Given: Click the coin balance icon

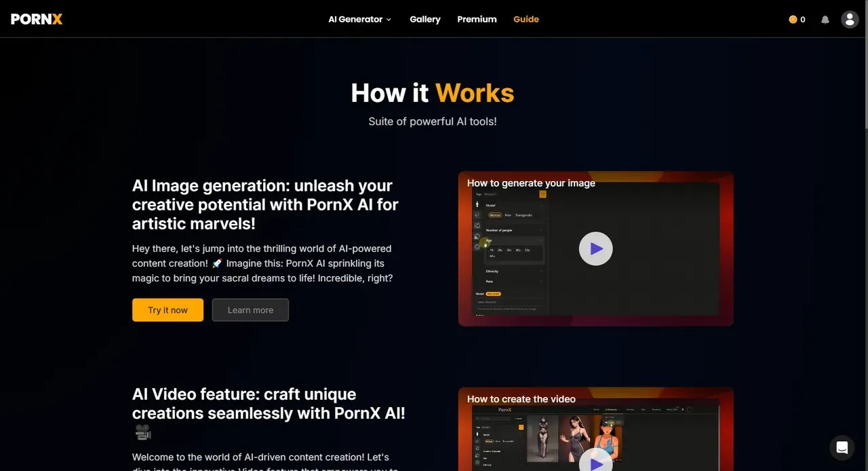Looking at the screenshot, I should click(793, 20).
